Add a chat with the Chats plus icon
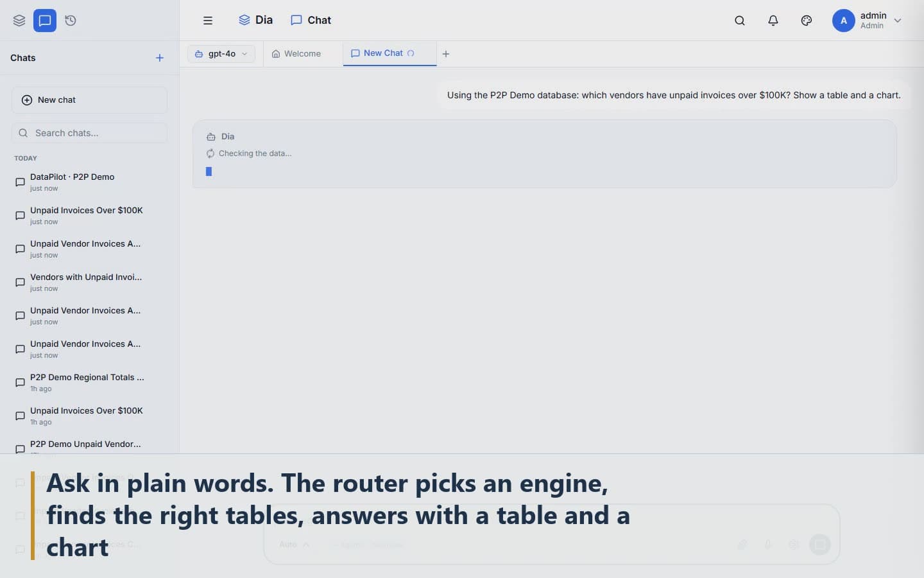 click(x=160, y=58)
